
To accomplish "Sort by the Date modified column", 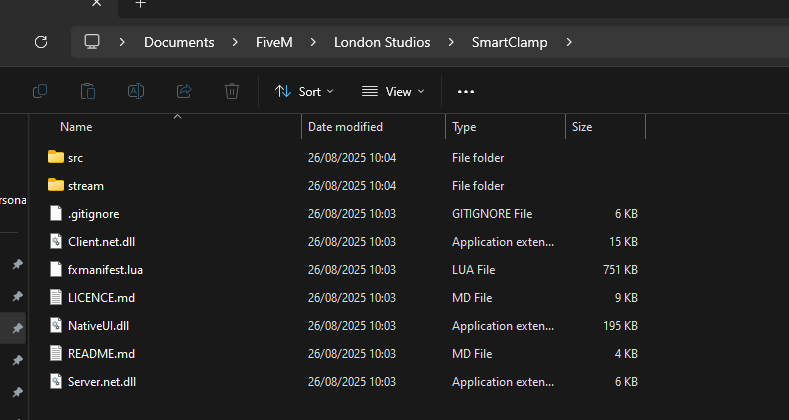I will (x=345, y=127).
